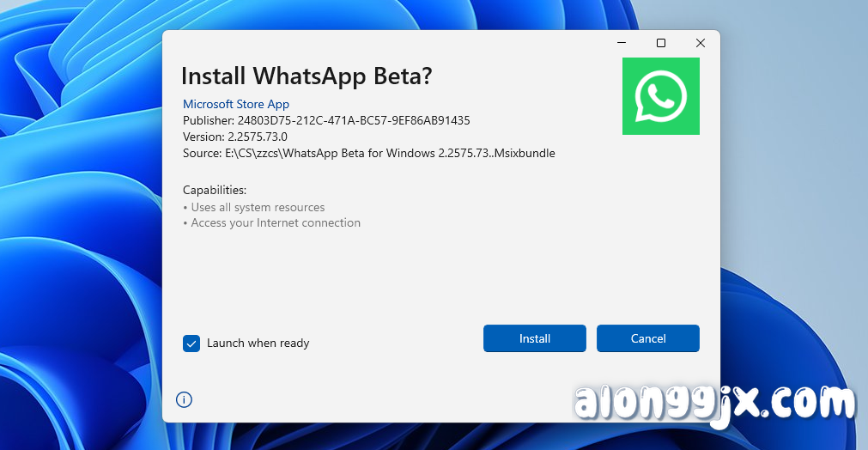Click the 'Install WhatsApp Beta?' heading
868x450 pixels.
click(307, 76)
